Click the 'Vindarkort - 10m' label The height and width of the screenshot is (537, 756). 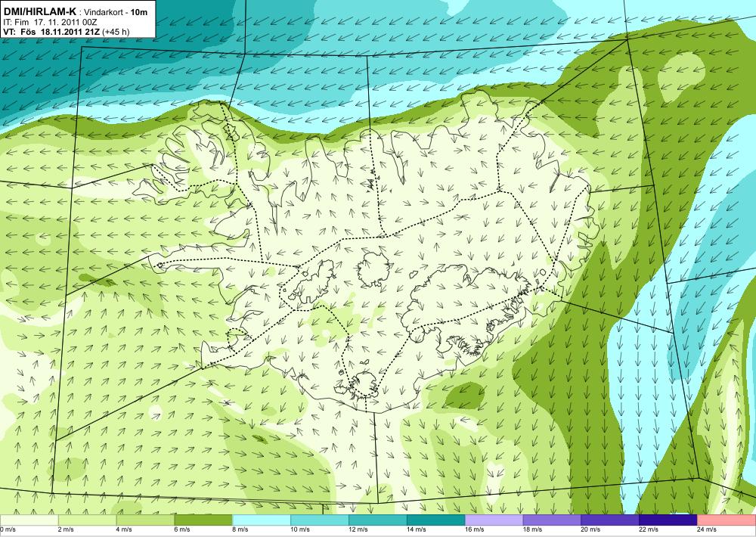coord(116,12)
